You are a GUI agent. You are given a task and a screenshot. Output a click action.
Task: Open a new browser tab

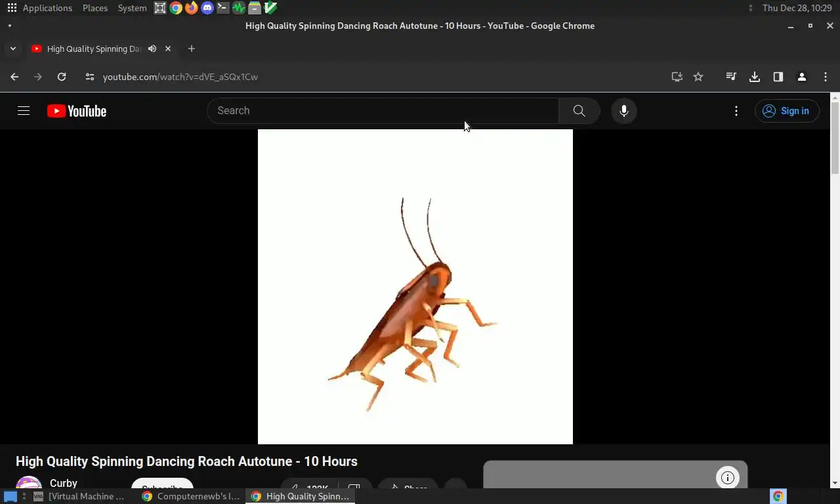(x=192, y=49)
